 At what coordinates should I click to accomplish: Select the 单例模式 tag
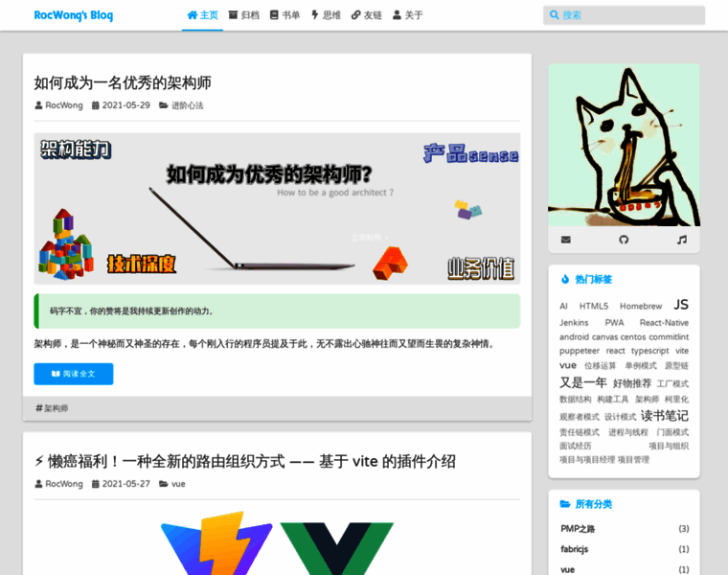[641, 366]
